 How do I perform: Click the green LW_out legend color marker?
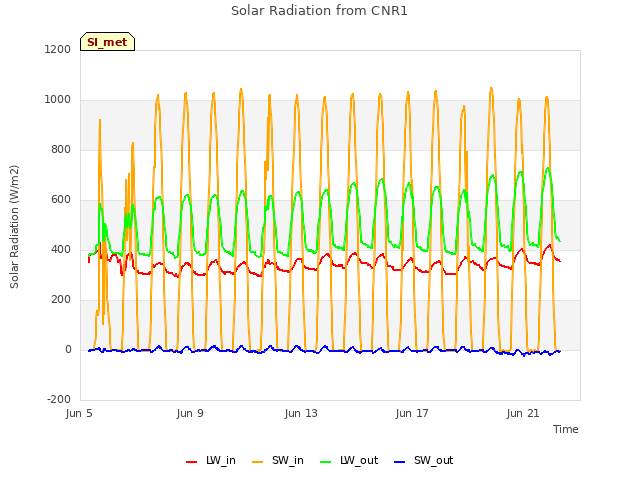(326, 462)
